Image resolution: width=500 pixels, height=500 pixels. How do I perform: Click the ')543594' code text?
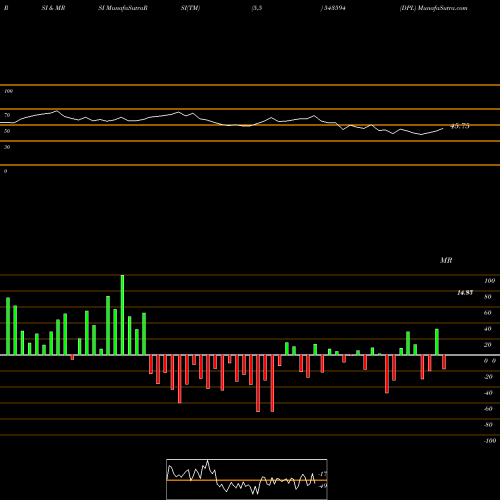click(x=333, y=8)
